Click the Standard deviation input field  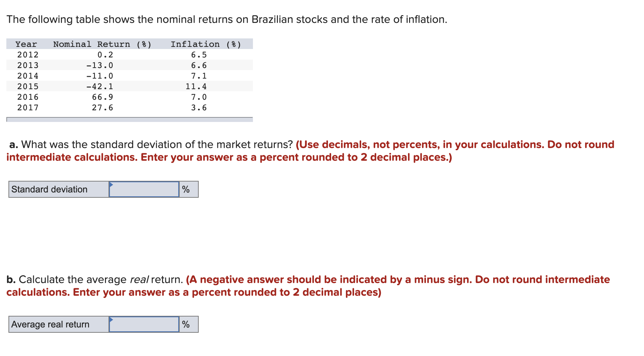click(x=144, y=189)
